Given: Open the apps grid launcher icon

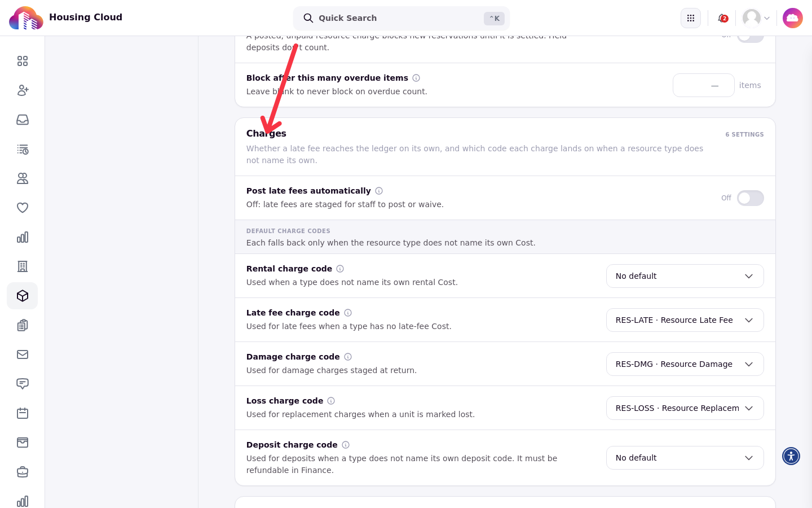Looking at the screenshot, I should (691, 18).
